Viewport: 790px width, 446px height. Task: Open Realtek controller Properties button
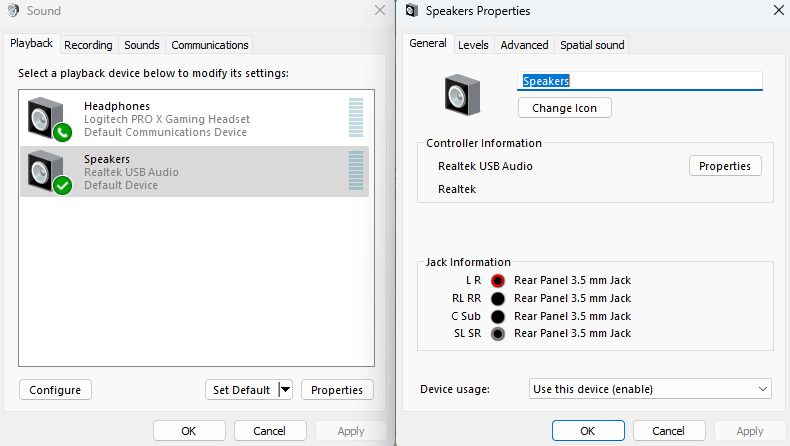(725, 166)
